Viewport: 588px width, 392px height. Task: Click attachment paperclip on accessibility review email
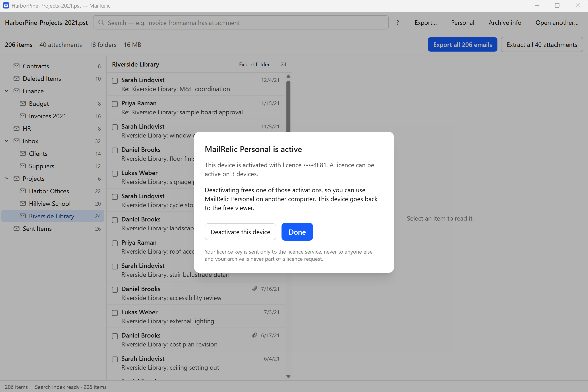coord(255,289)
